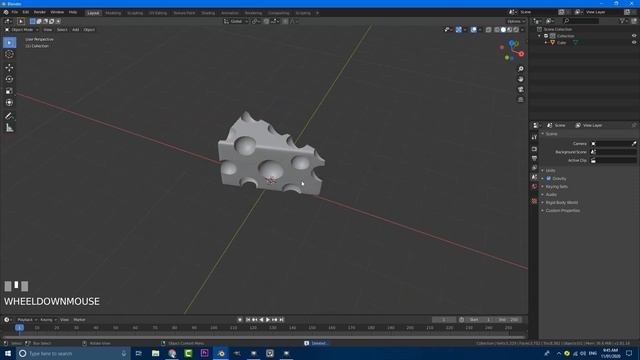
Task: Switch perspective/orthographic grid icon
Action: pos(520,100)
